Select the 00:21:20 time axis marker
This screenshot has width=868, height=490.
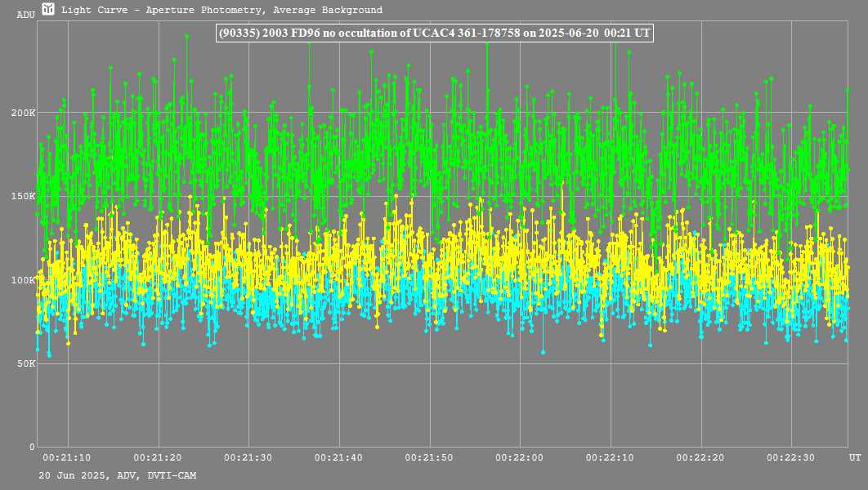point(157,458)
